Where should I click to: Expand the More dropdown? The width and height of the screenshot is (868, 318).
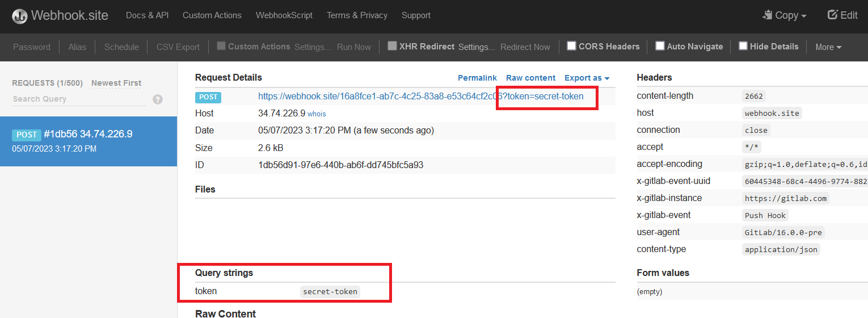click(828, 47)
